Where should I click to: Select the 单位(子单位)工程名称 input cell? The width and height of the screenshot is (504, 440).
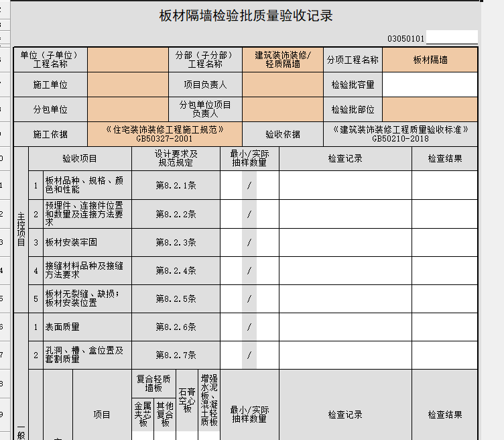click(x=127, y=60)
